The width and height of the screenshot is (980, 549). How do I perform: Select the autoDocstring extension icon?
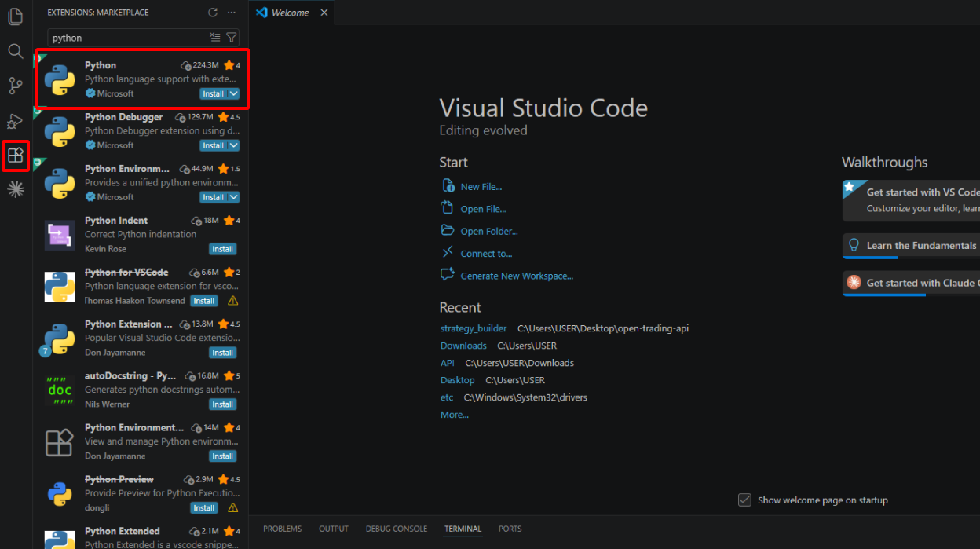[x=60, y=390]
